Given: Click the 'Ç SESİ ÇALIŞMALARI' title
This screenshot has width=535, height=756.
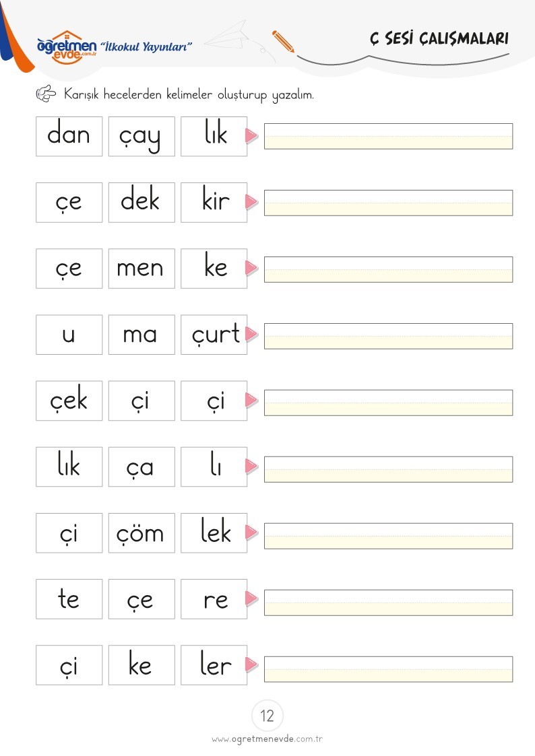Looking at the screenshot, I should click(x=439, y=38).
